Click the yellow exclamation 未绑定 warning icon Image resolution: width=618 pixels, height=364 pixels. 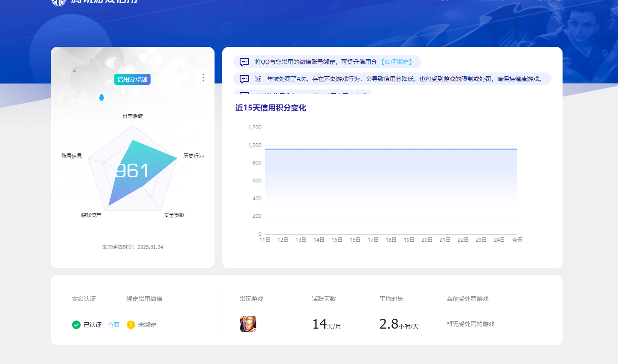[x=131, y=325]
